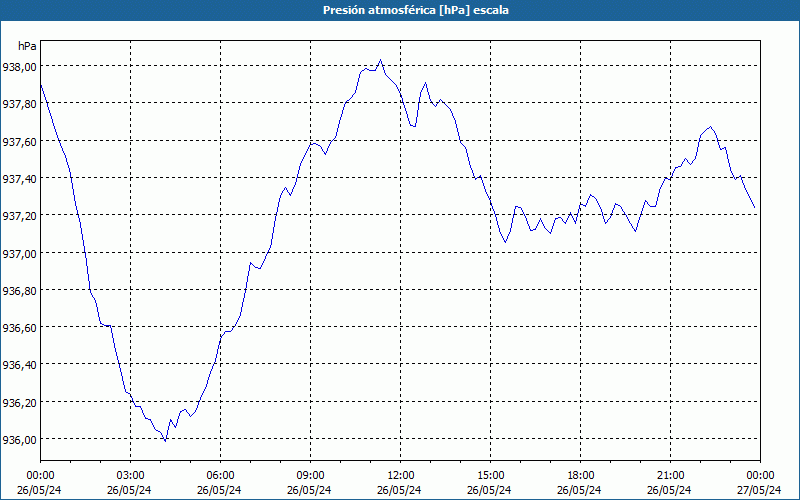Click the 18:00 time axis label
Viewport: 800px width, 500px height.
pyautogui.click(x=581, y=476)
